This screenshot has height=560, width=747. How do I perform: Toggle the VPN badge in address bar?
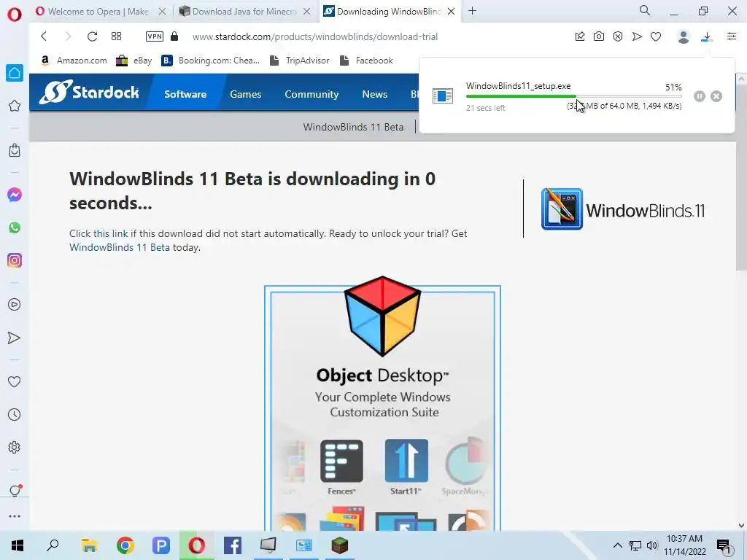[x=155, y=36]
